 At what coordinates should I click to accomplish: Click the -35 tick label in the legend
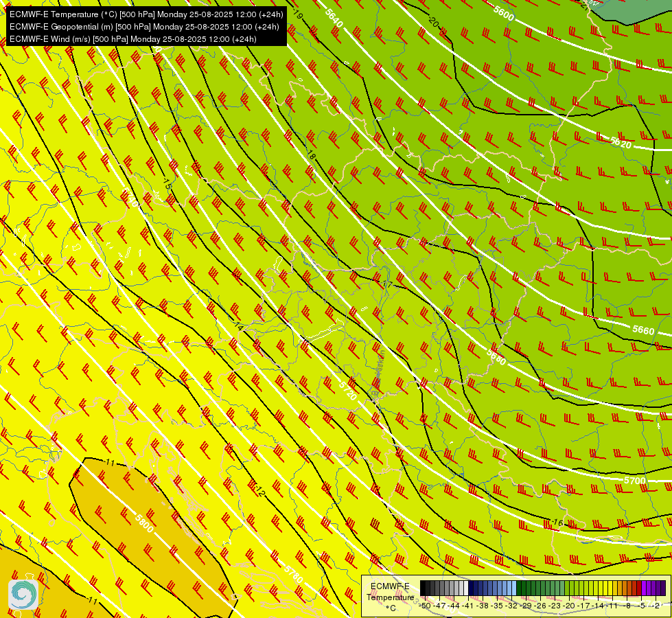click(498, 606)
